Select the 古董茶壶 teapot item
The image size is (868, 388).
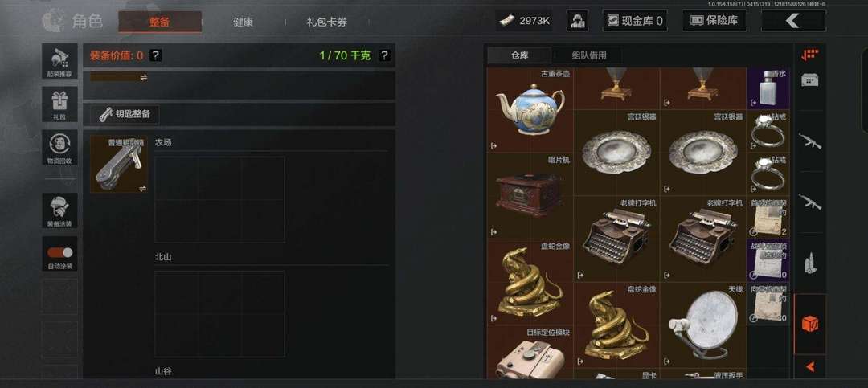pos(530,109)
